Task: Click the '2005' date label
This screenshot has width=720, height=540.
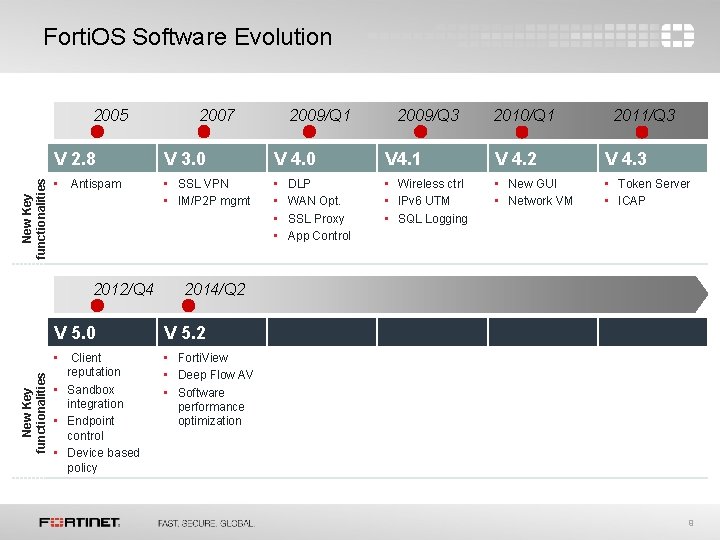Action: click(x=111, y=115)
